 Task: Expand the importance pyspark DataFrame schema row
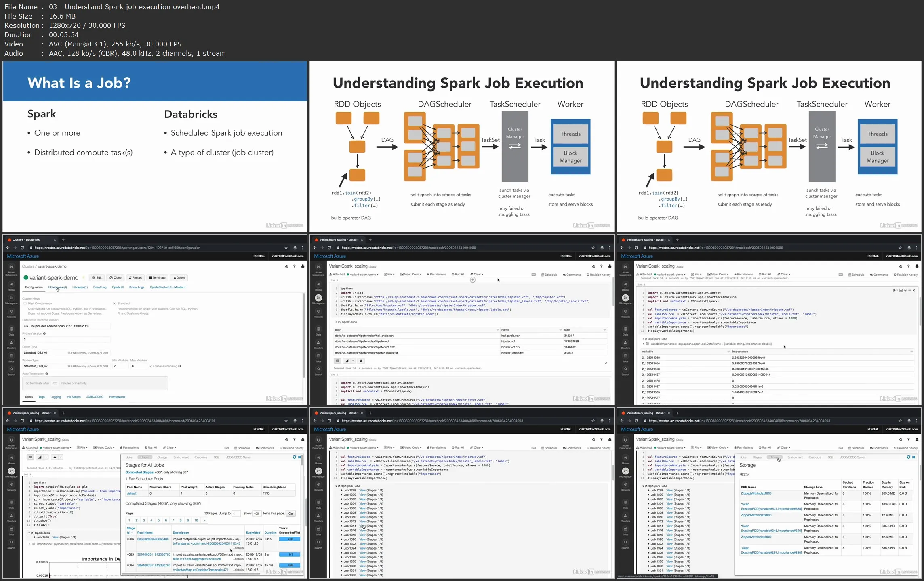click(x=75, y=544)
